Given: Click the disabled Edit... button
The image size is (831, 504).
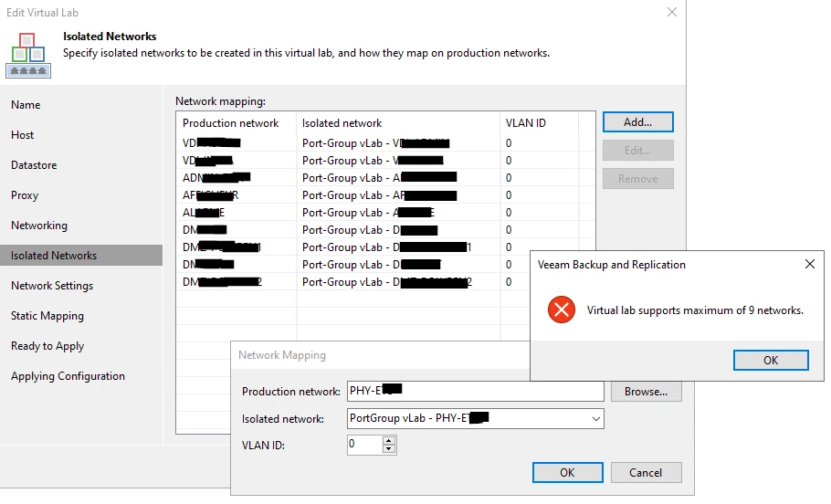Looking at the screenshot, I should pyautogui.click(x=637, y=151).
